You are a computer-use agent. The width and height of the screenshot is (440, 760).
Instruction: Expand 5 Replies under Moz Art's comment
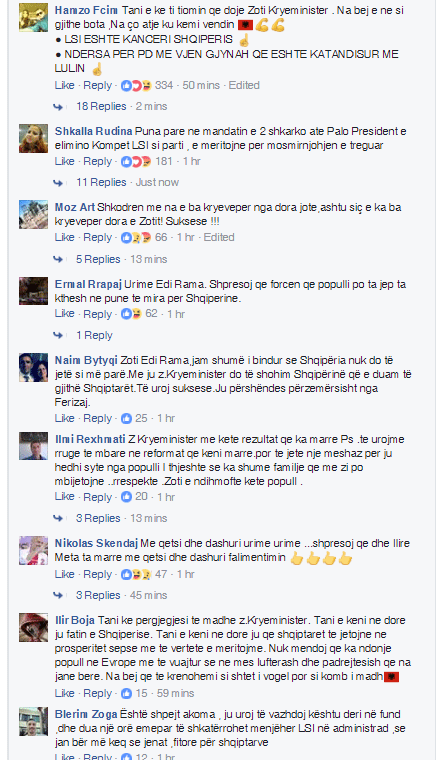click(x=98, y=259)
